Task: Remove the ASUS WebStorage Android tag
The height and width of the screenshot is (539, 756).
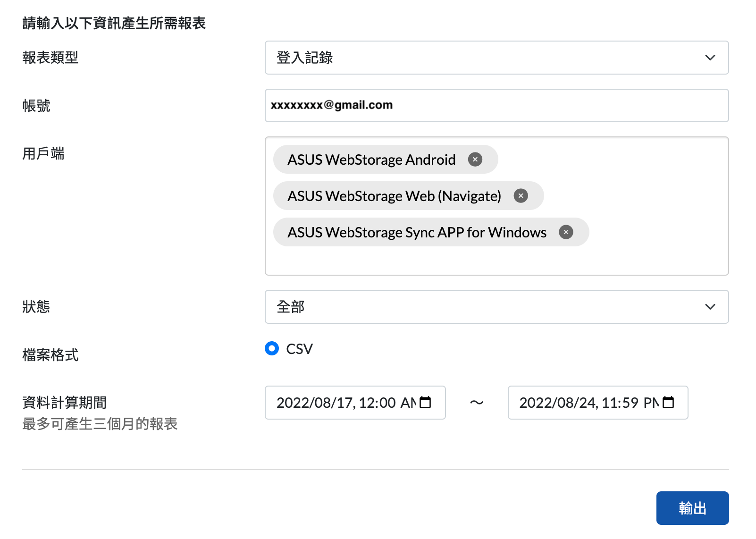Action: click(475, 160)
